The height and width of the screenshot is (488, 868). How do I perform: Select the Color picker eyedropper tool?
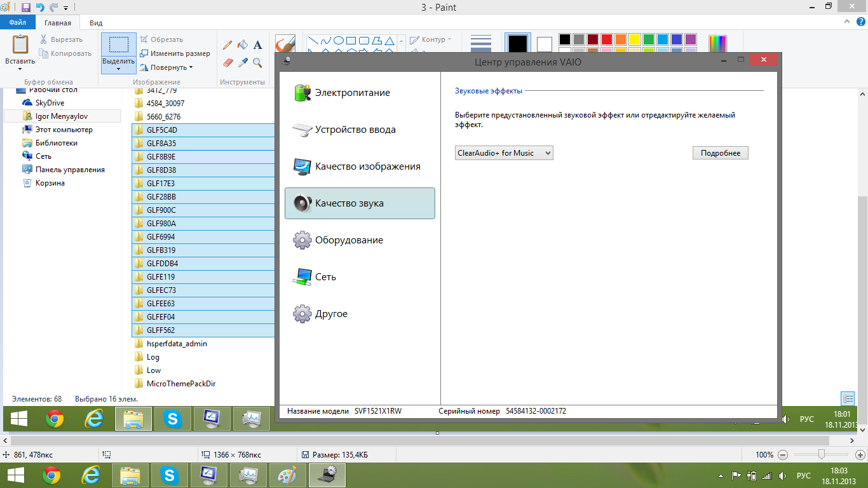243,62
